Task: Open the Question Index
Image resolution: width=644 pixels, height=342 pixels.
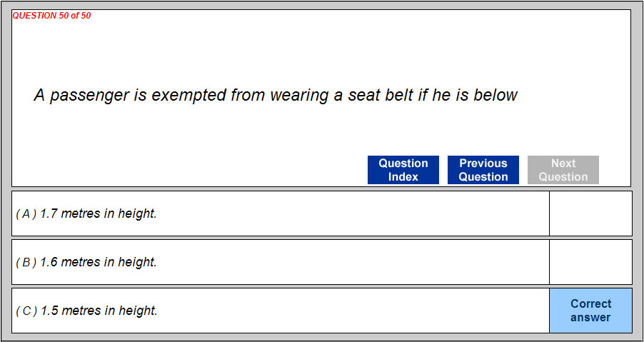Action: click(403, 170)
